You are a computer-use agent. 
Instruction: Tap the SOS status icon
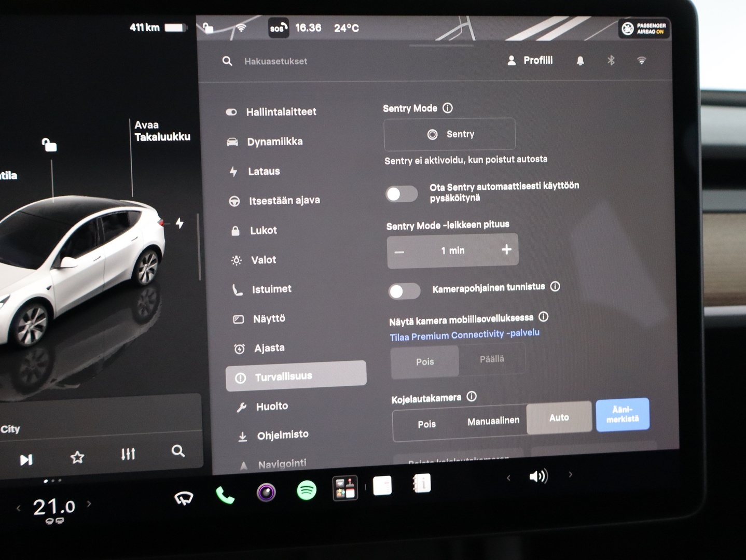[278, 28]
